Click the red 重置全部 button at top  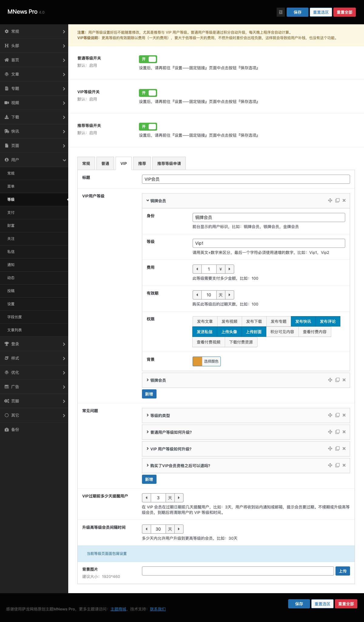344,12
